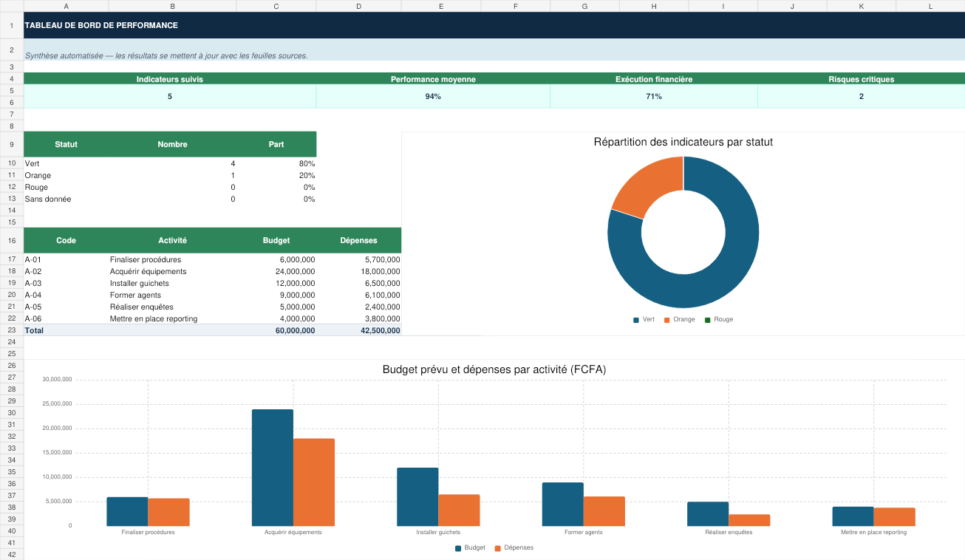Image resolution: width=965 pixels, height=560 pixels.
Task: Click the 'Réaliser enquêtes' activity cell
Action: point(172,307)
